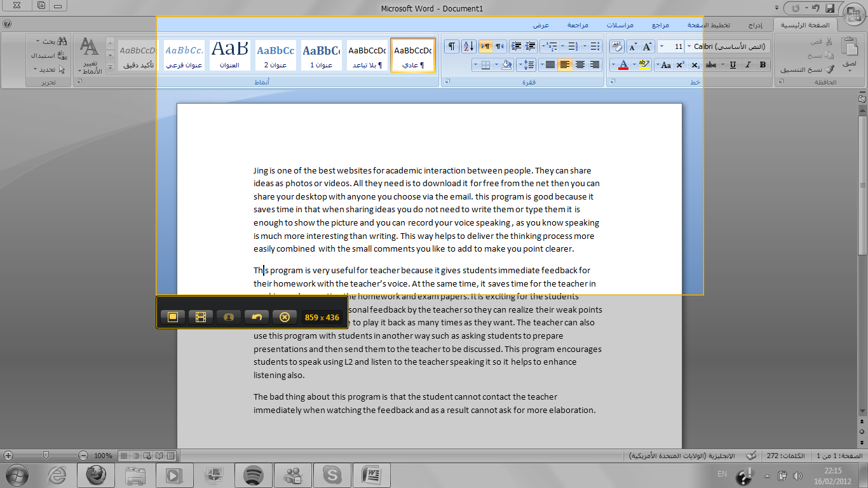This screenshot has height=488, width=868.
Task: Clear formatting eraser icon
Action: 617,46
